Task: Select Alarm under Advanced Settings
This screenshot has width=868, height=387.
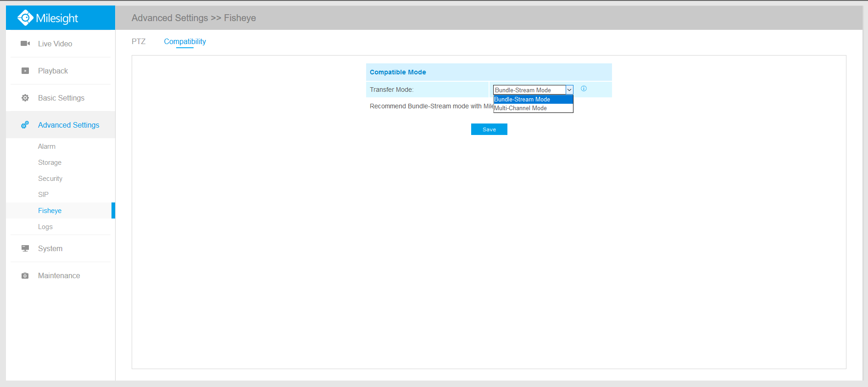Action: [47, 146]
